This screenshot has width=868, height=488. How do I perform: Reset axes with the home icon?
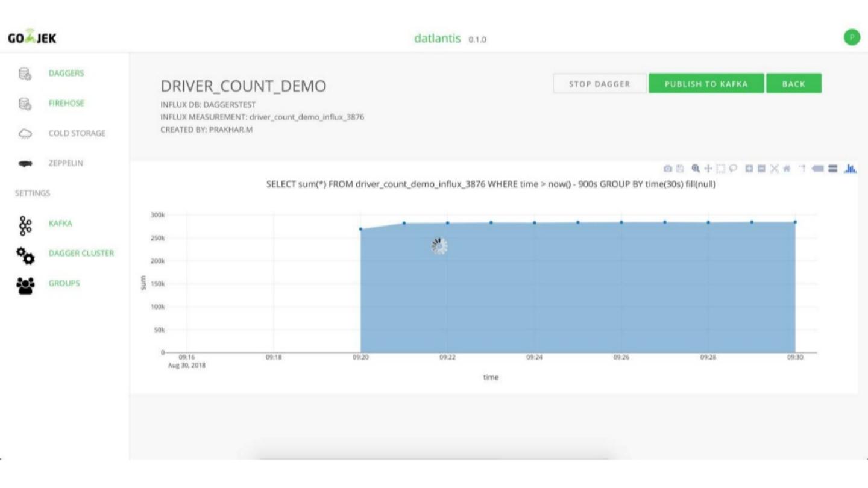coord(787,169)
